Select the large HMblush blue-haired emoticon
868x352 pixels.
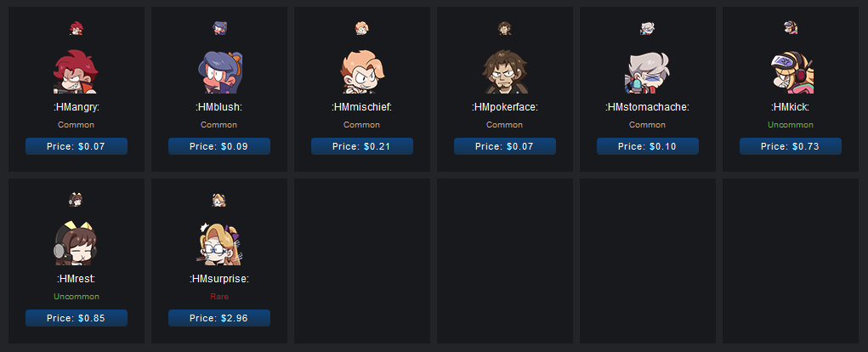click(219, 71)
